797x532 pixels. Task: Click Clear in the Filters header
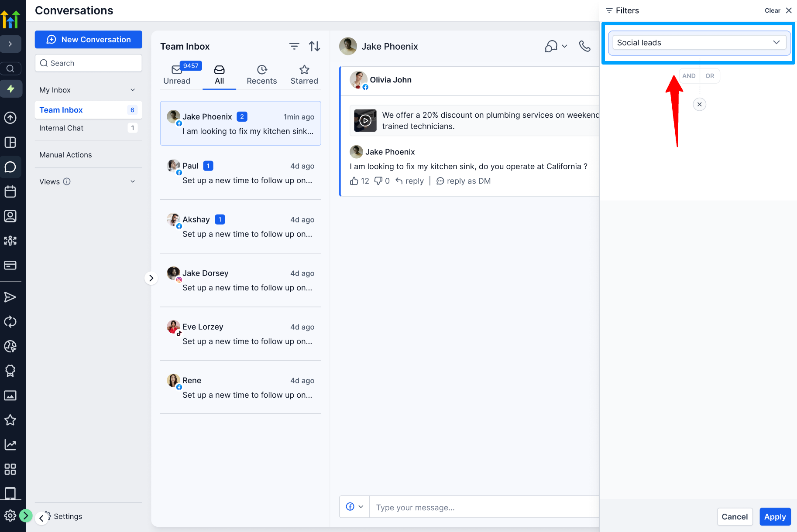[x=772, y=10]
